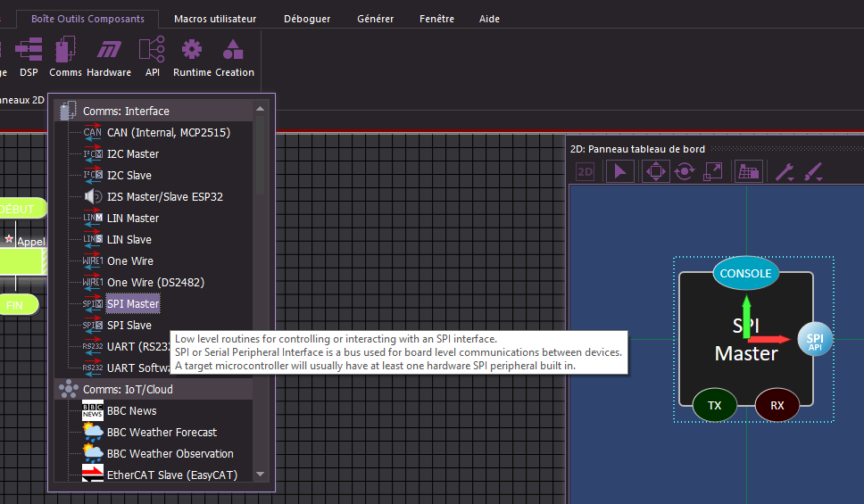Click the rotate tool in 2D panel toolbar

tap(685, 171)
